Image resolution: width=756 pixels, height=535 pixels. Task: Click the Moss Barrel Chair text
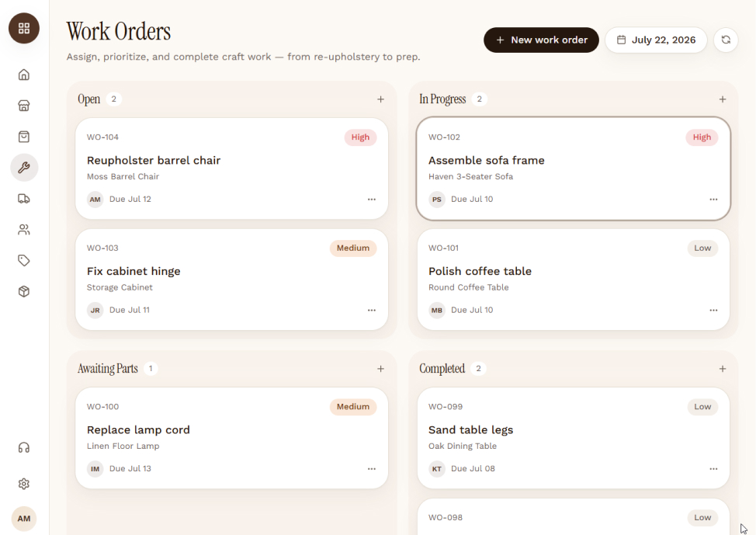(123, 176)
